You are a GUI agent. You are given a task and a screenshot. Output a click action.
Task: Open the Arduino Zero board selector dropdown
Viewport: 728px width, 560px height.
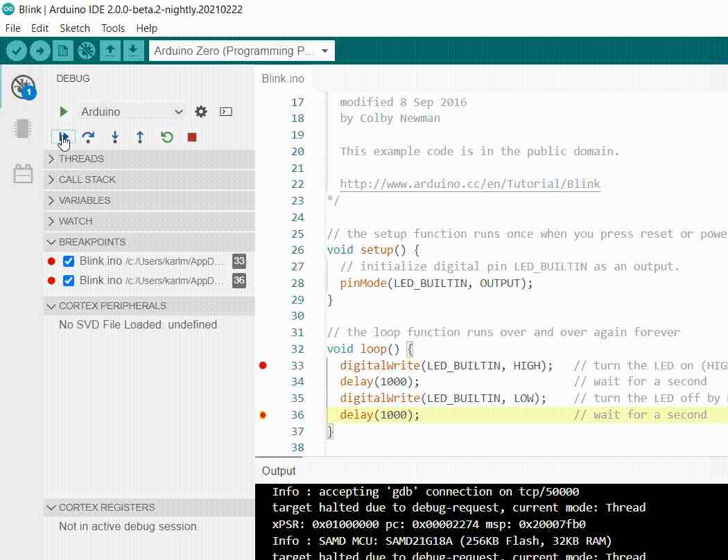point(241,51)
